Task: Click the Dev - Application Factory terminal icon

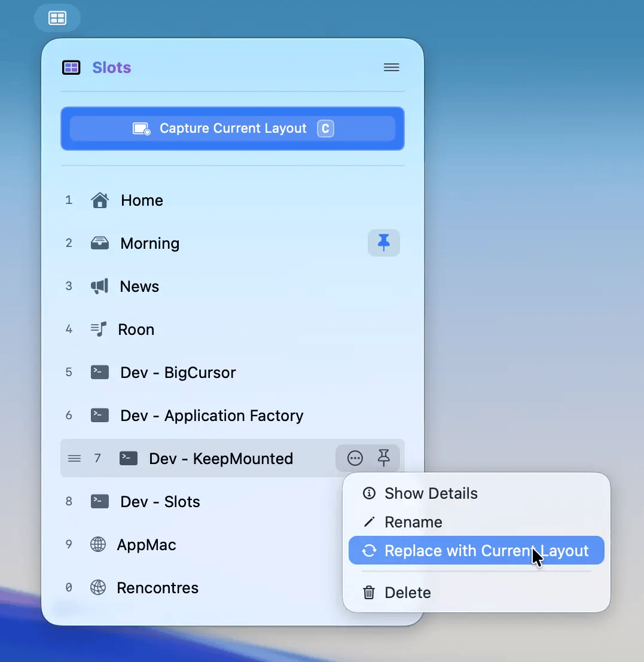Action: (x=100, y=416)
